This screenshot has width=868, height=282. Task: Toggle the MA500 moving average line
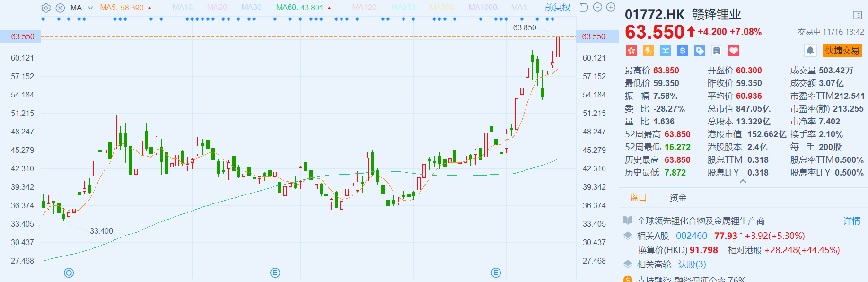click(442, 8)
